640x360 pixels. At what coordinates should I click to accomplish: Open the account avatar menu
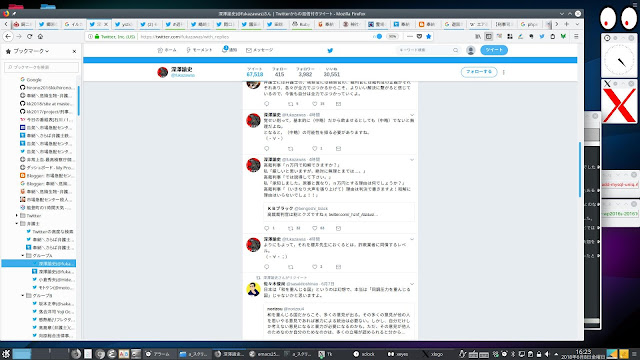(471, 50)
